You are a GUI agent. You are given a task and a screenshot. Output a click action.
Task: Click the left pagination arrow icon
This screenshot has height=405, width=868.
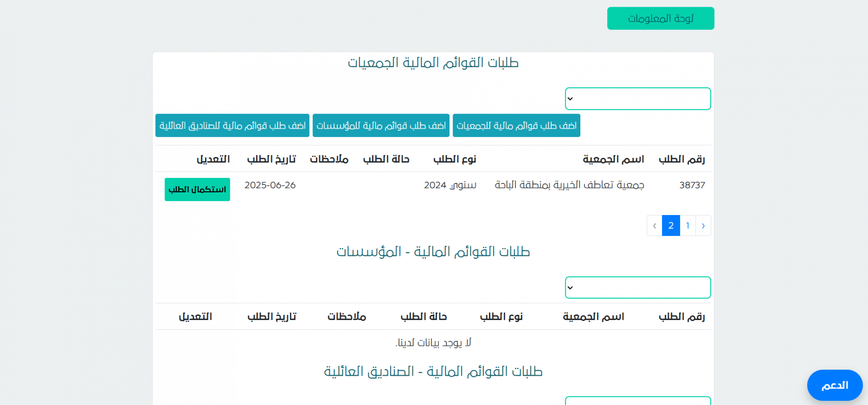[x=654, y=225]
